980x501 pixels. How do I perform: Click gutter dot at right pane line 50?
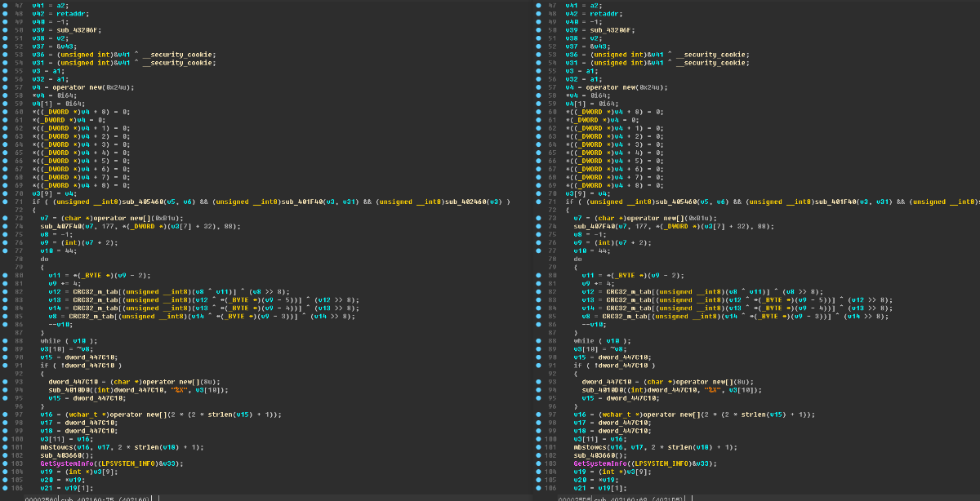click(x=538, y=29)
